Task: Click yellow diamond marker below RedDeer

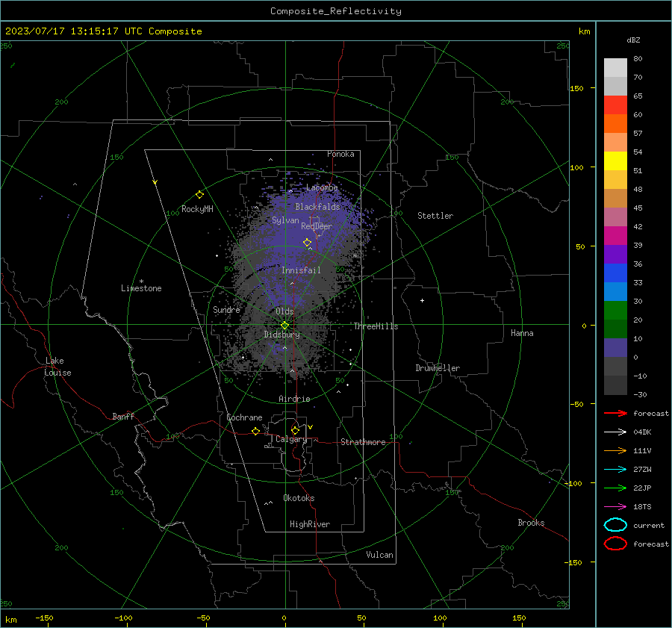Action: pos(307,243)
